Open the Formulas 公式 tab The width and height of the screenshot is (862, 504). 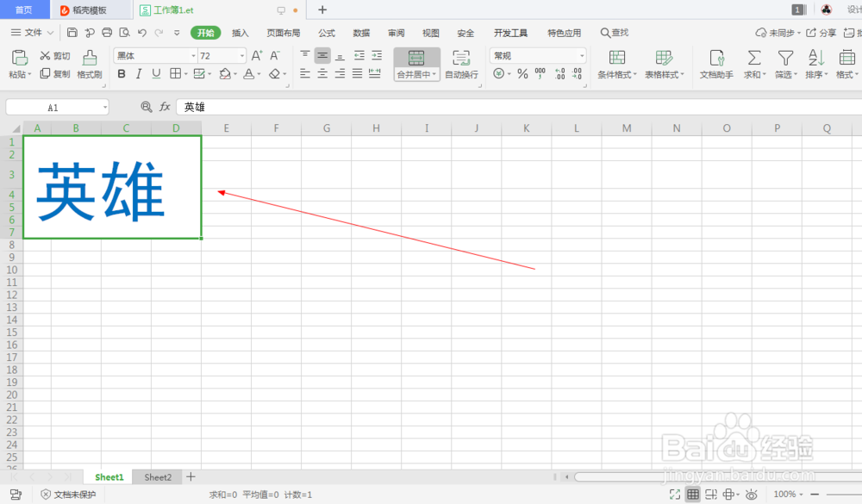tap(327, 33)
